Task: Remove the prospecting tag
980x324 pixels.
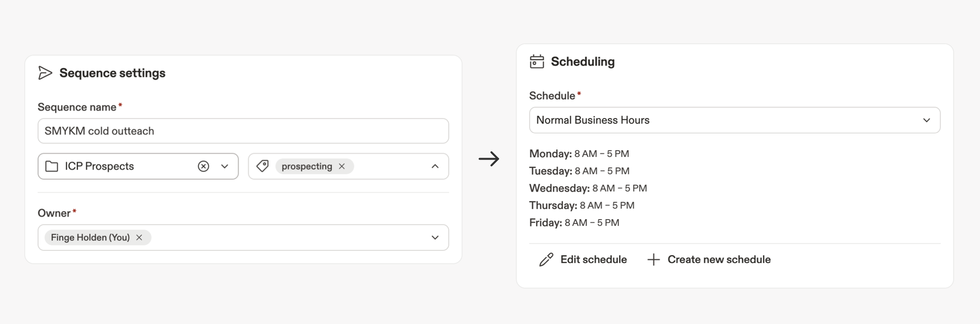Action: click(342, 167)
